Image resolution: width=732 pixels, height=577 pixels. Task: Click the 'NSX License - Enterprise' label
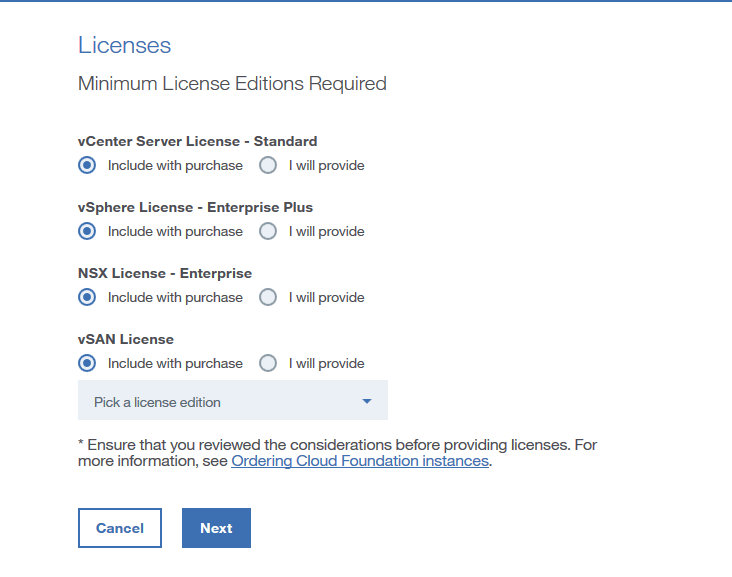tap(165, 273)
